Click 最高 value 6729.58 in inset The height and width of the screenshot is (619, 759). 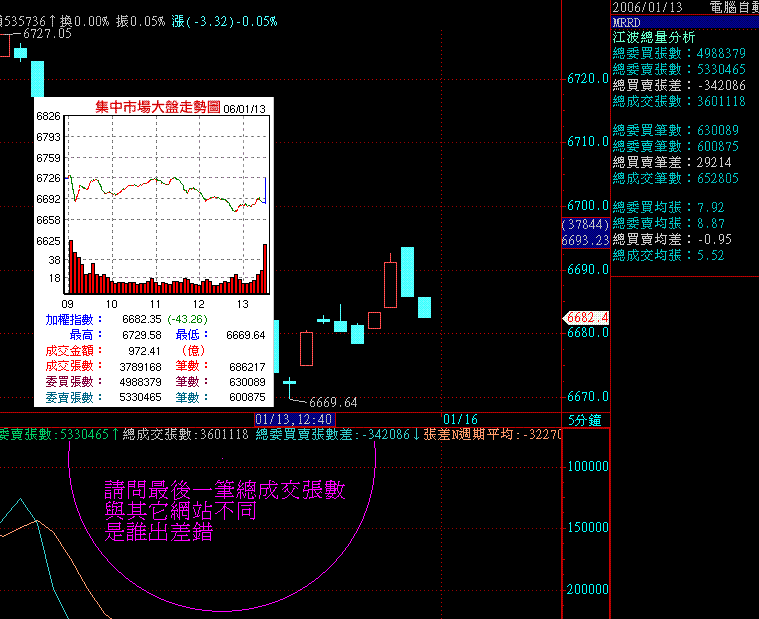tap(141, 335)
